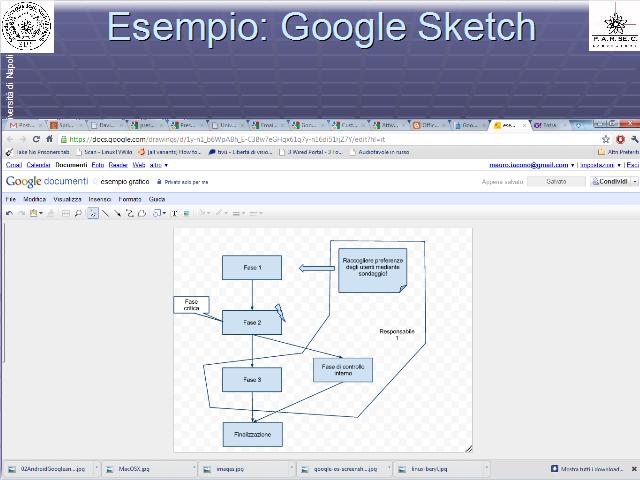Expand the web clipboard dropdown arrow
The image size is (640, 480).
tap(41, 213)
